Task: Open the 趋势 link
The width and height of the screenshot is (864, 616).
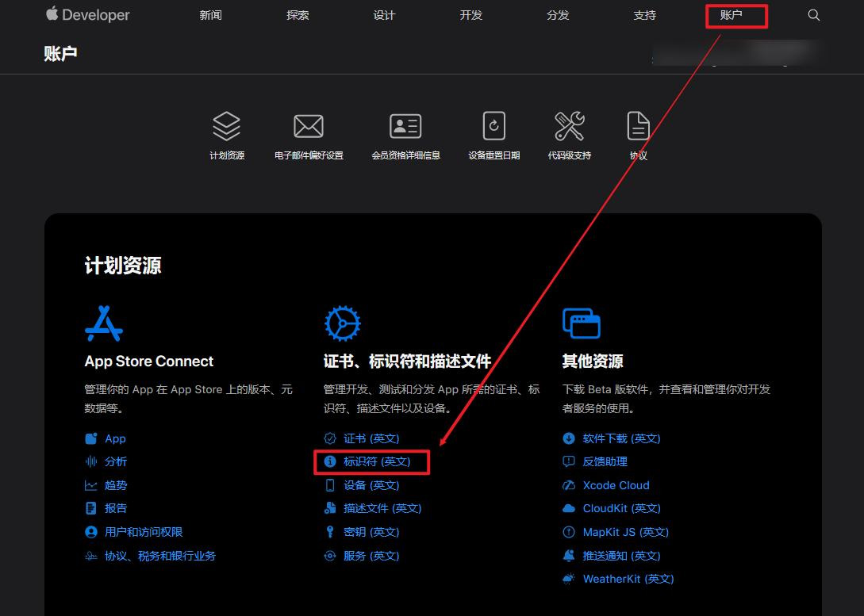Action: pyautogui.click(x=116, y=485)
